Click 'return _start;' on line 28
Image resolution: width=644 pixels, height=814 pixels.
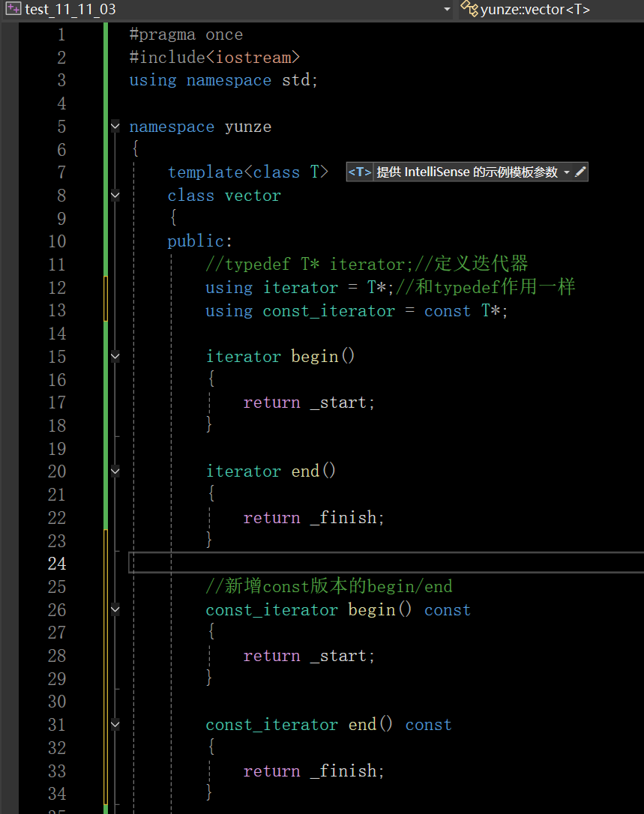pos(309,656)
